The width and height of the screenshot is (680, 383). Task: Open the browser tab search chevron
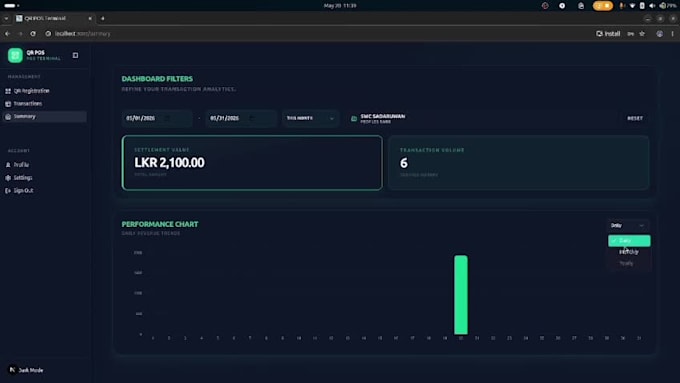click(x=6, y=18)
